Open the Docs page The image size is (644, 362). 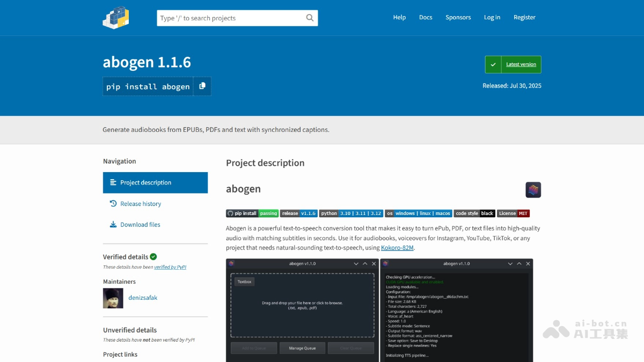(x=426, y=17)
